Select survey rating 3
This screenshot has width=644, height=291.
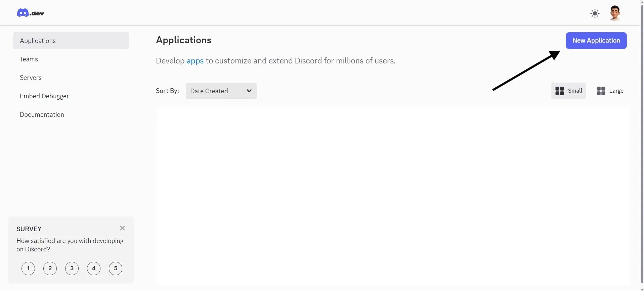tap(72, 269)
